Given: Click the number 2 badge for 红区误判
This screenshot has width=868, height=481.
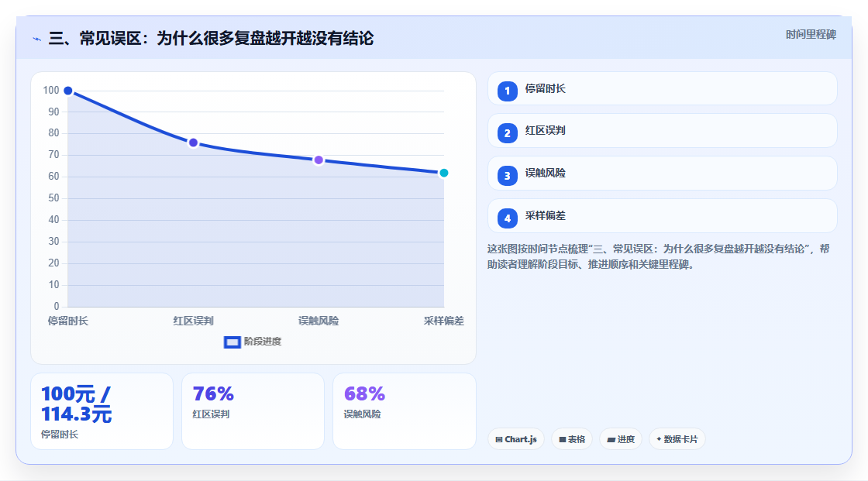Looking at the screenshot, I should tap(507, 133).
